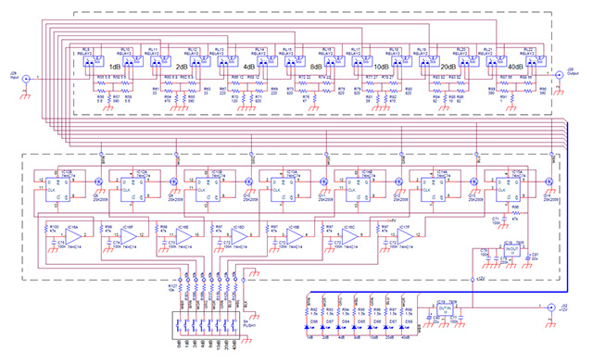Select the S4 PUSH1 switch block

(206, 326)
